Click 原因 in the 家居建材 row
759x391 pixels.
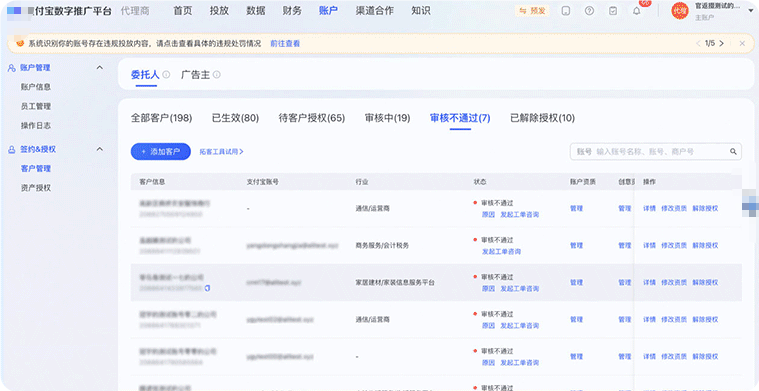[488, 288]
